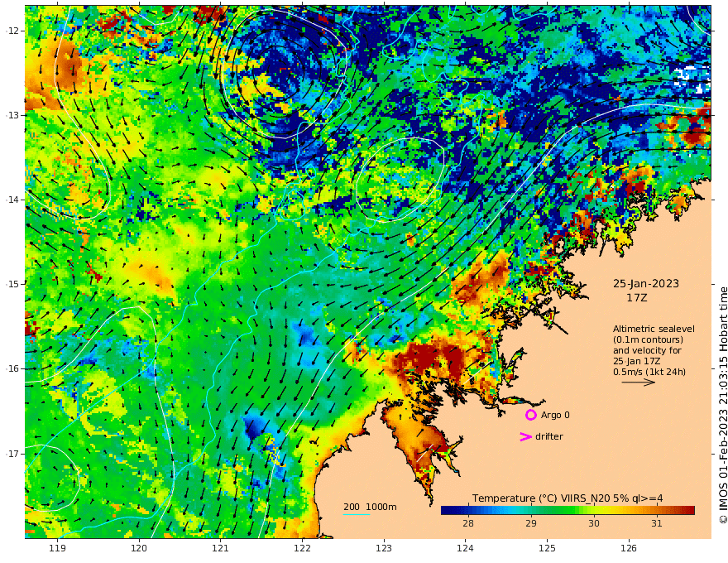Click the '30' colorbar tick label
Viewport: 728px width, 563px height.
[x=594, y=523]
